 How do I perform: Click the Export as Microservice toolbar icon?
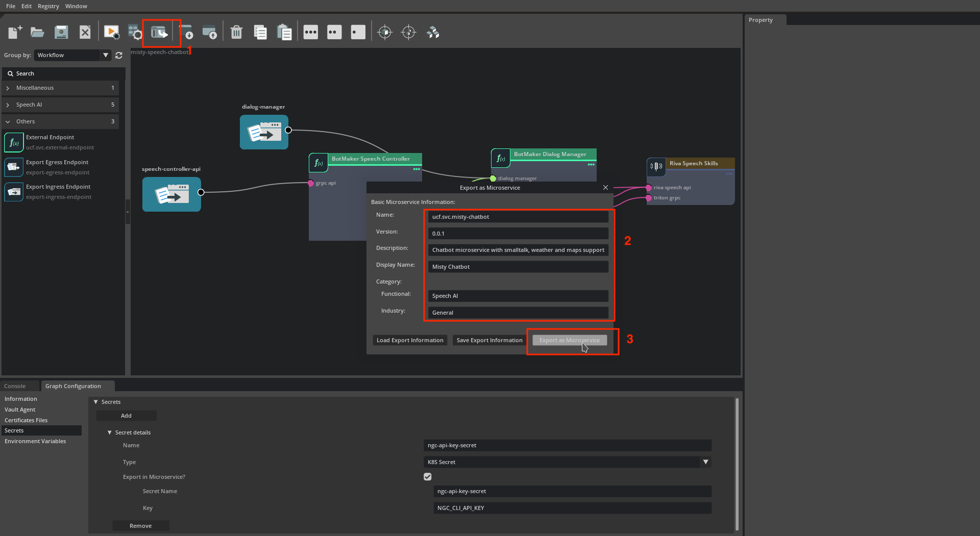point(160,33)
